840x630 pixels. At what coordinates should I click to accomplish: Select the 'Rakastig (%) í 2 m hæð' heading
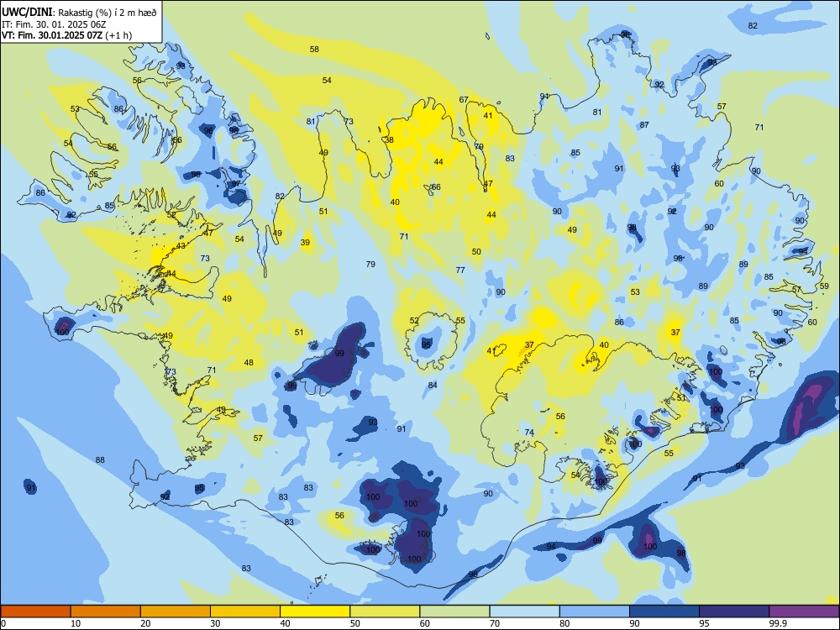(108, 13)
